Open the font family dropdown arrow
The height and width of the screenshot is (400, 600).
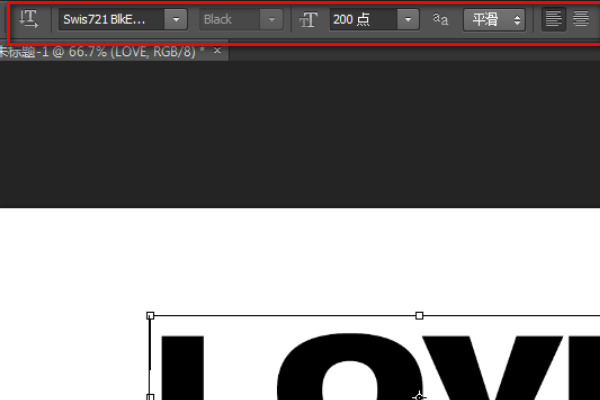coord(176,19)
